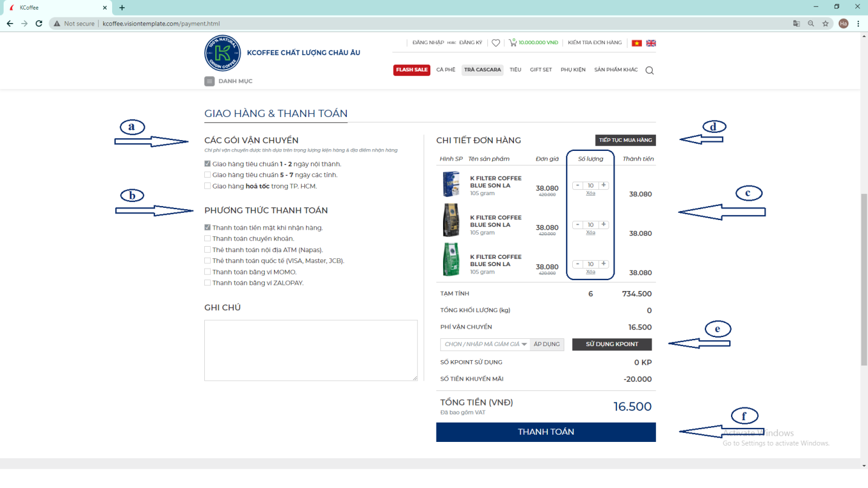
Task: Reload the page in browser
Action: pos(39,24)
